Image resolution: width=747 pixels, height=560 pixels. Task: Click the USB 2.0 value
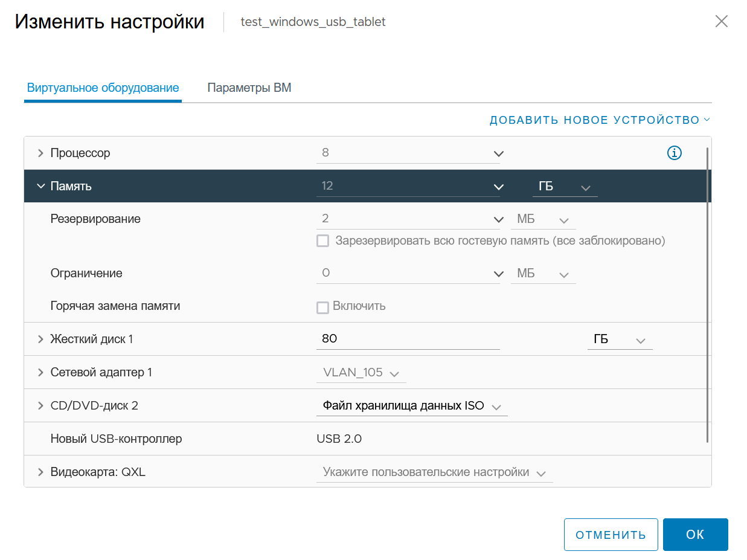point(339,439)
